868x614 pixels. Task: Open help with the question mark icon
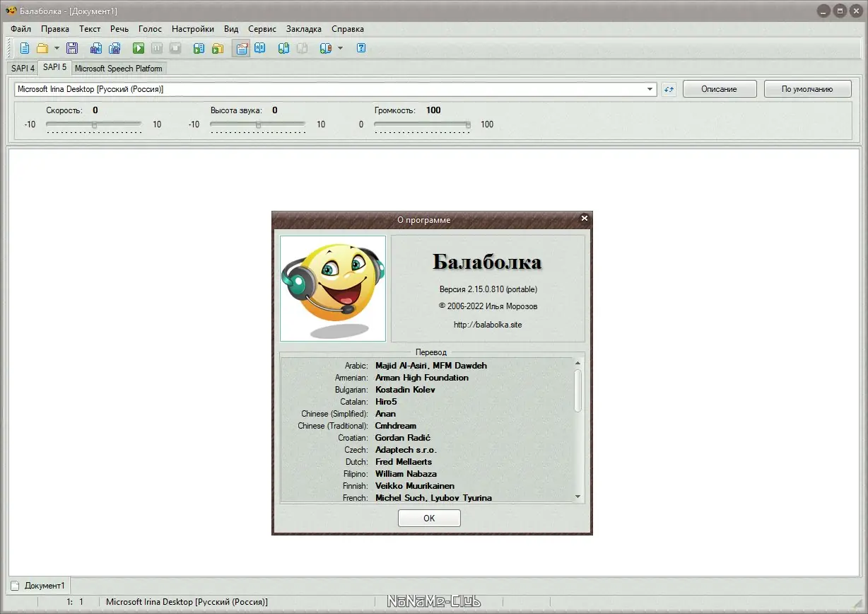click(x=361, y=48)
